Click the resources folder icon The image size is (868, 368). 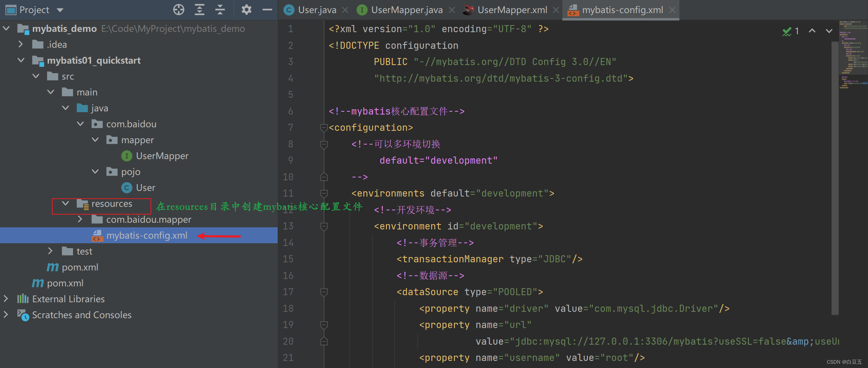pos(83,204)
